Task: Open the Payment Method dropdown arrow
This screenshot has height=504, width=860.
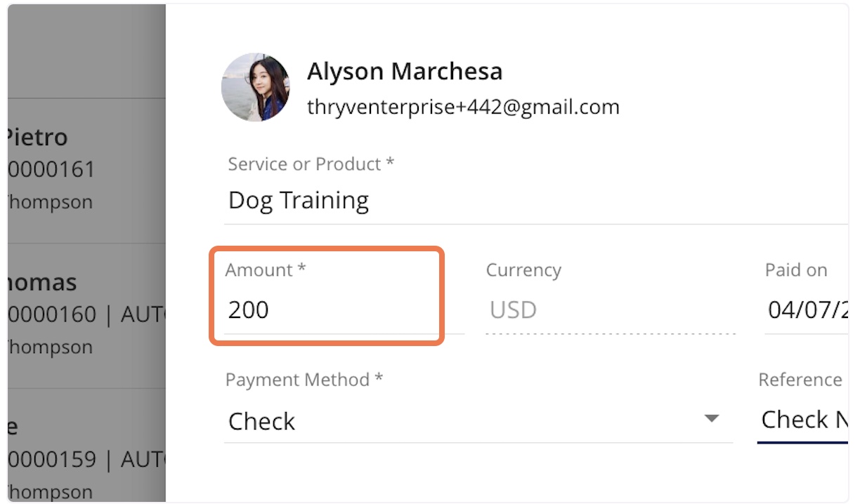Action: (712, 419)
